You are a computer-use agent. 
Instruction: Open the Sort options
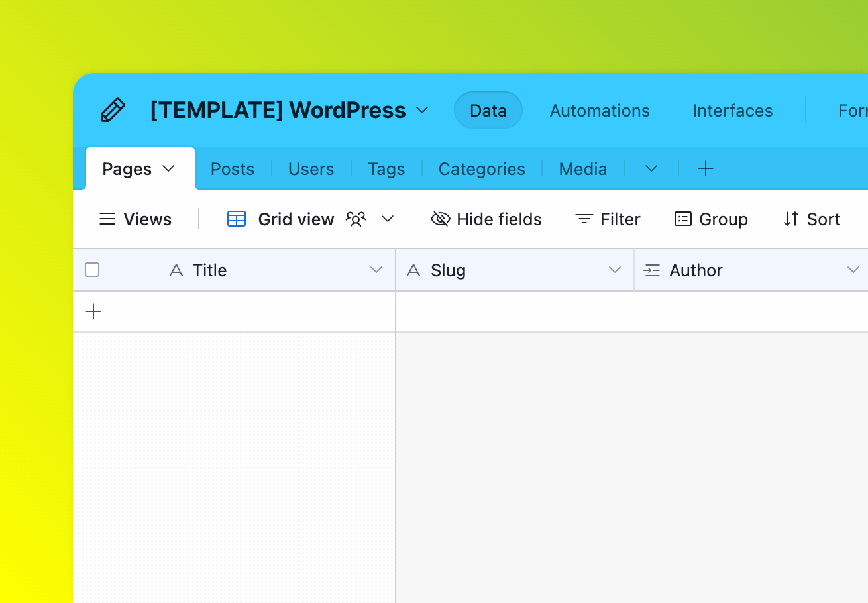pyautogui.click(x=812, y=219)
